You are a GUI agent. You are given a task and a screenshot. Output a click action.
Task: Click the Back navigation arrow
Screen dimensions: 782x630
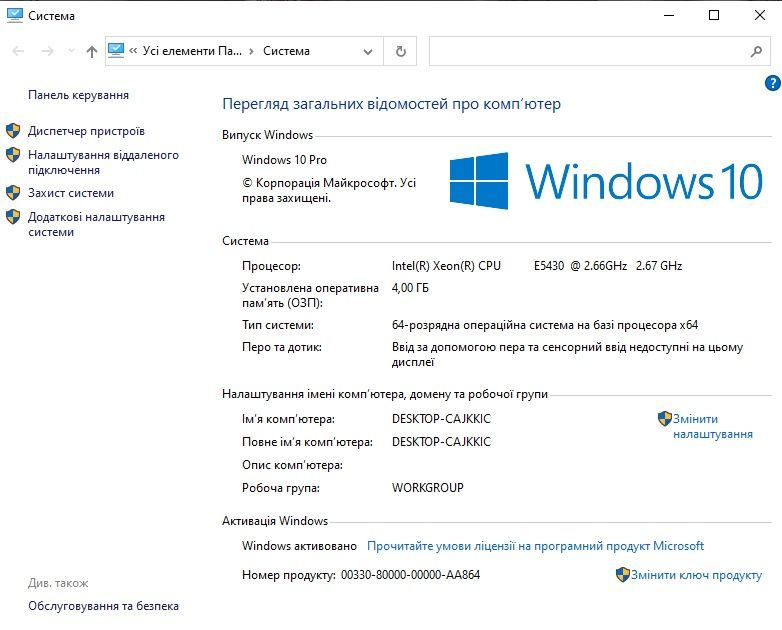pyautogui.click(x=18, y=51)
